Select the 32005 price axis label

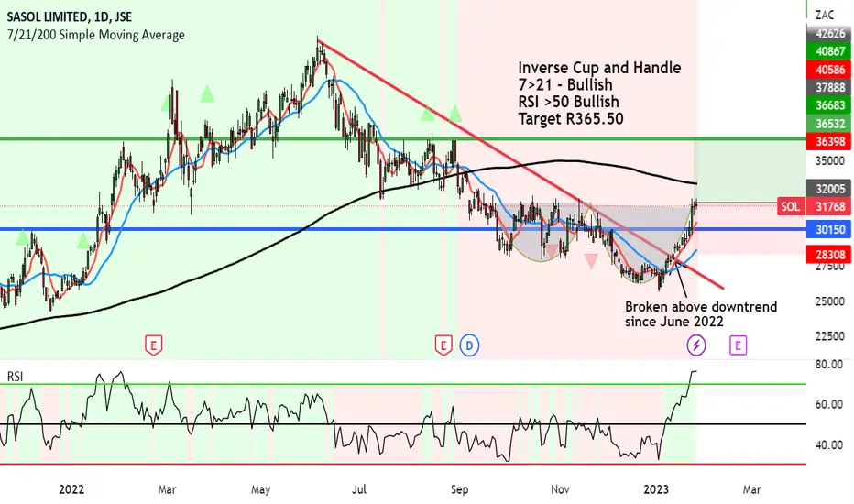tap(829, 189)
